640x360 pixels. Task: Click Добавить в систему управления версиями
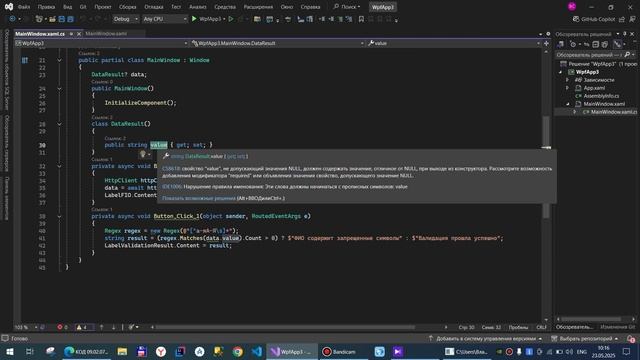point(485,339)
